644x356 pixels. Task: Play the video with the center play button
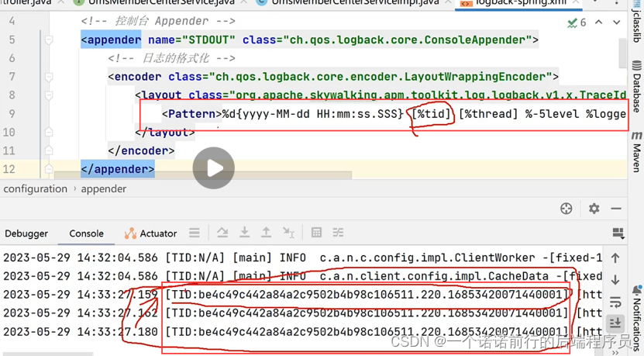click(x=214, y=168)
